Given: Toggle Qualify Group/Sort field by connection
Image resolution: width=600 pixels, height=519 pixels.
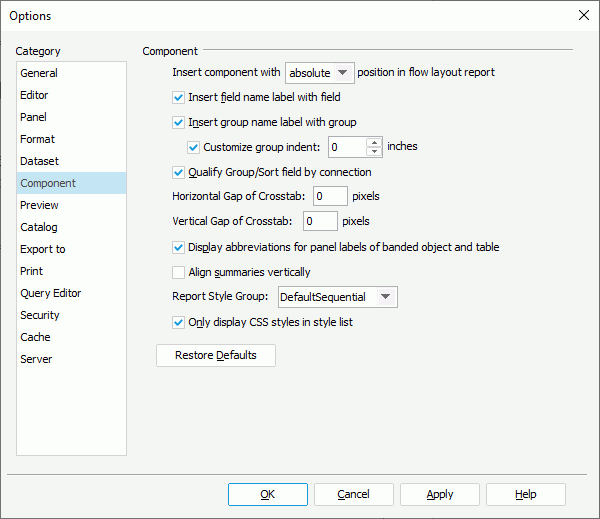Looking at the screenshot, I should [178, 173].
